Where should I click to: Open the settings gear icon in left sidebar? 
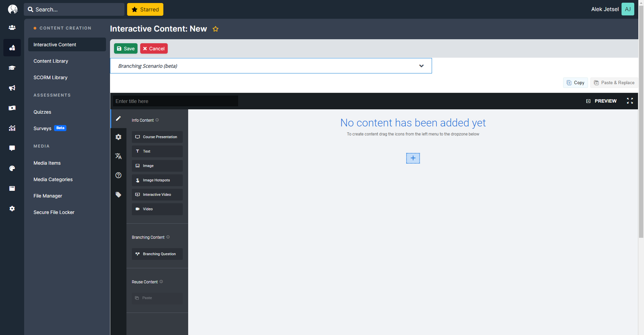coord(12,209)
